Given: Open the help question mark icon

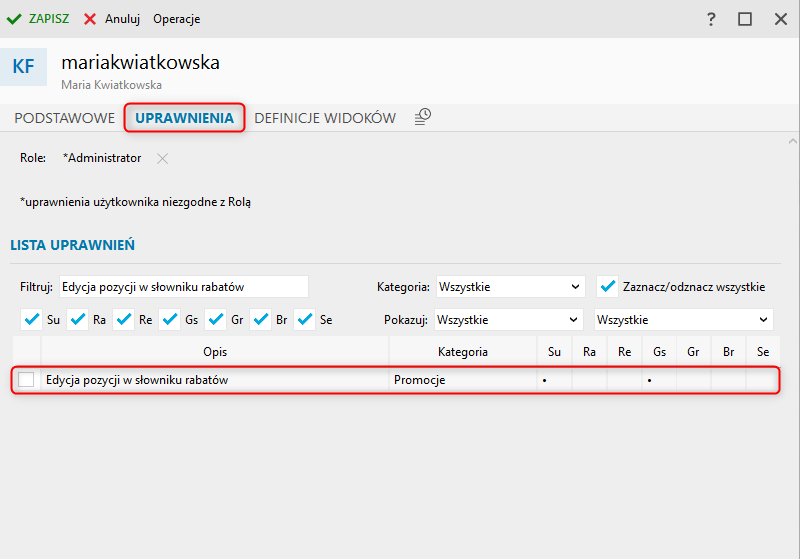Looking at the screenshot, I should (x=711, y=19).
